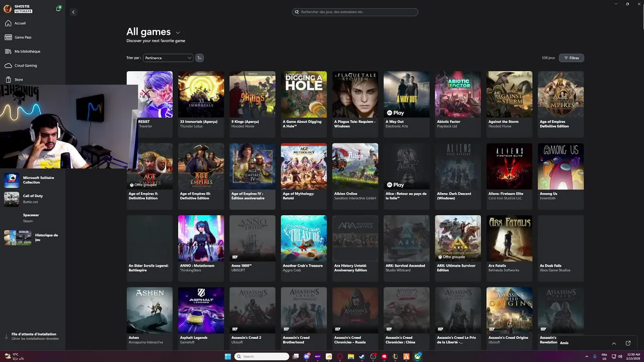
Task: Click the Xbox app taskbar icon
Action: click(418, 356)
